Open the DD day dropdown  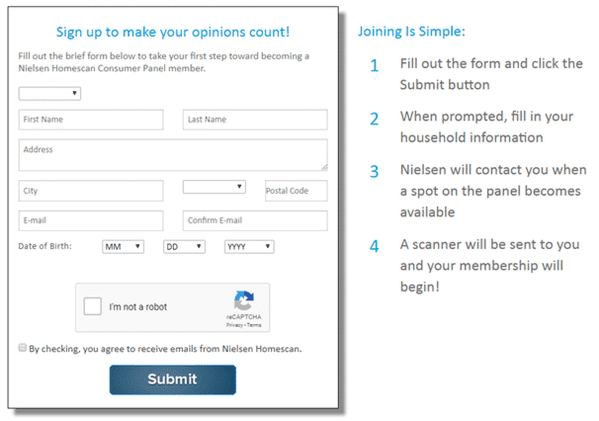click(x=184, y=247)
